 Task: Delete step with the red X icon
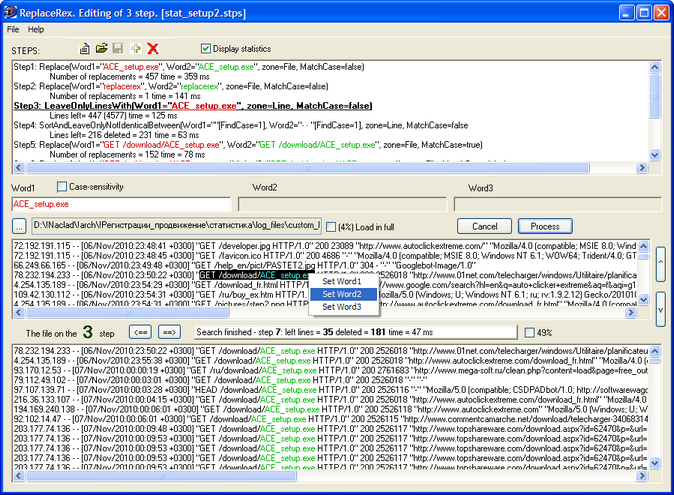[x=153, y=48]
